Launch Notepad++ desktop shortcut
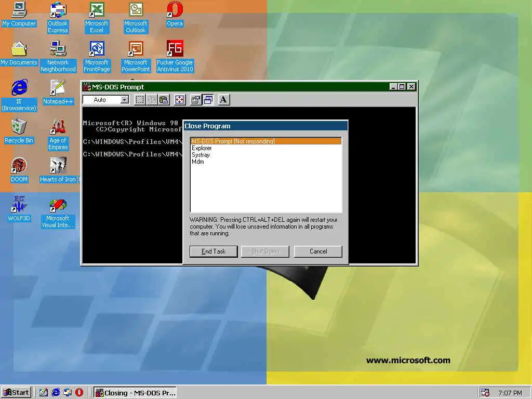The width and height of the screenshot is (532, 399). coord(58,92)
